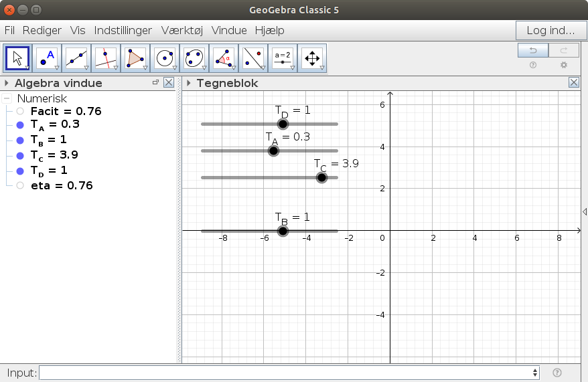Open Move tool dropdown arrow
This screenshot has width=588, height=382.
[x=27, y=68]
